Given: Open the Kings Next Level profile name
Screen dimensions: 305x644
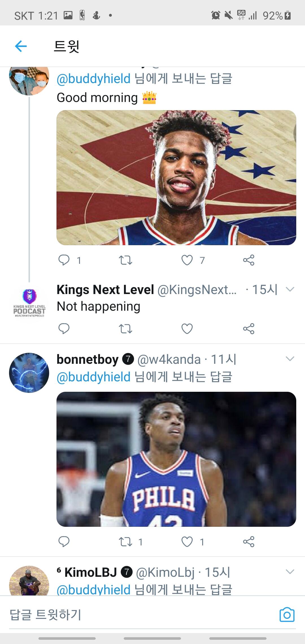Looking at the screenshot, I should click(105, 290).
